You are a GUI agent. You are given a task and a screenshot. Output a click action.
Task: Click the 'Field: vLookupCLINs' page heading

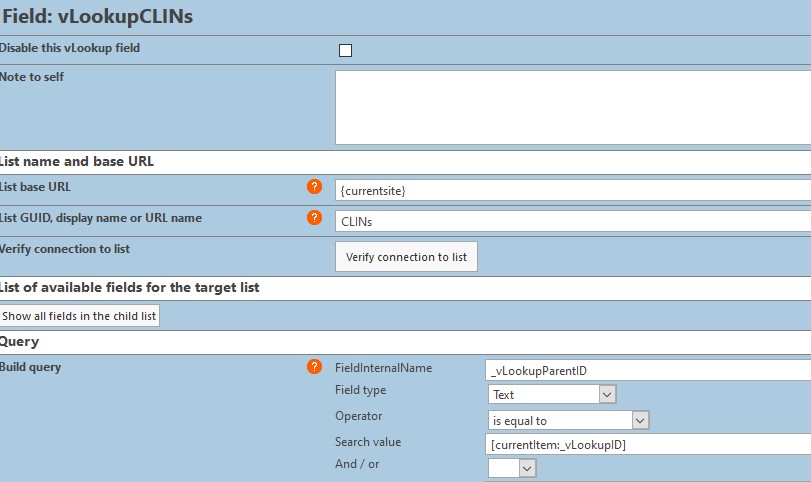pos(97,17)
